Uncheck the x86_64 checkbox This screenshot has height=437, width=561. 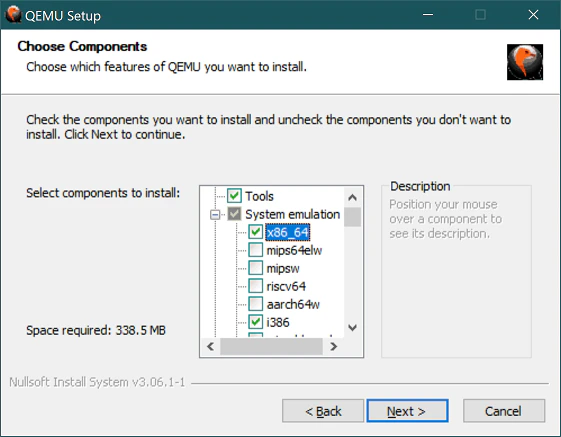click(255, 232)
